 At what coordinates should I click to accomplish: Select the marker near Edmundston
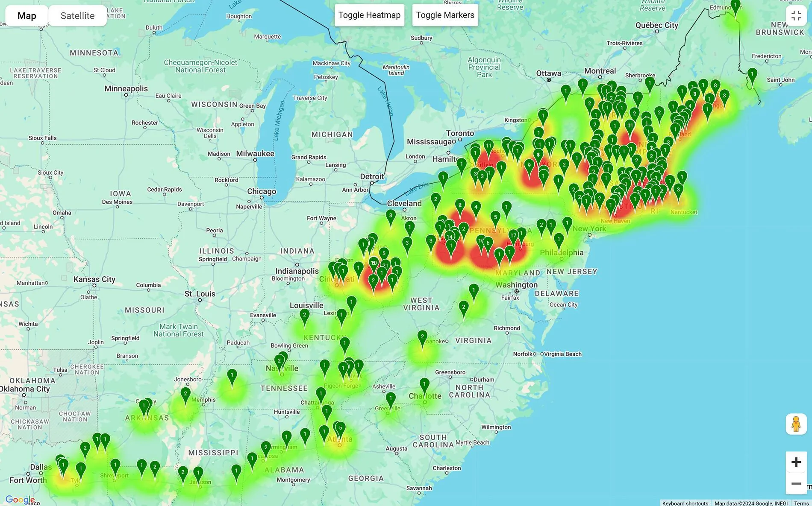(735, 7)
